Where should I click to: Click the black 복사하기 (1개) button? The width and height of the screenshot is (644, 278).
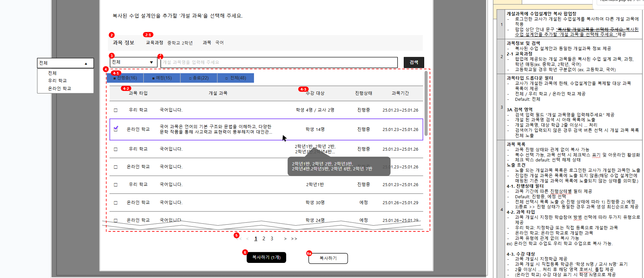pos(266,258)
